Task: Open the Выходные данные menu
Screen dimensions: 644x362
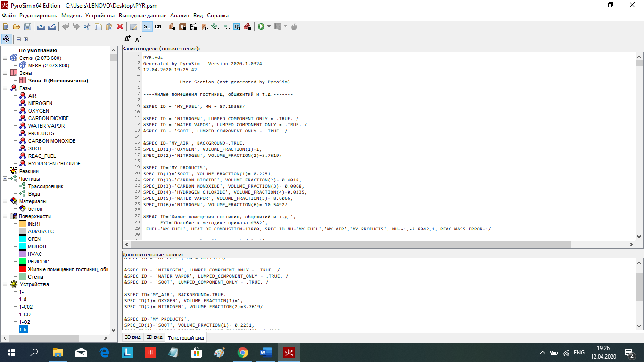Action: 142,16
